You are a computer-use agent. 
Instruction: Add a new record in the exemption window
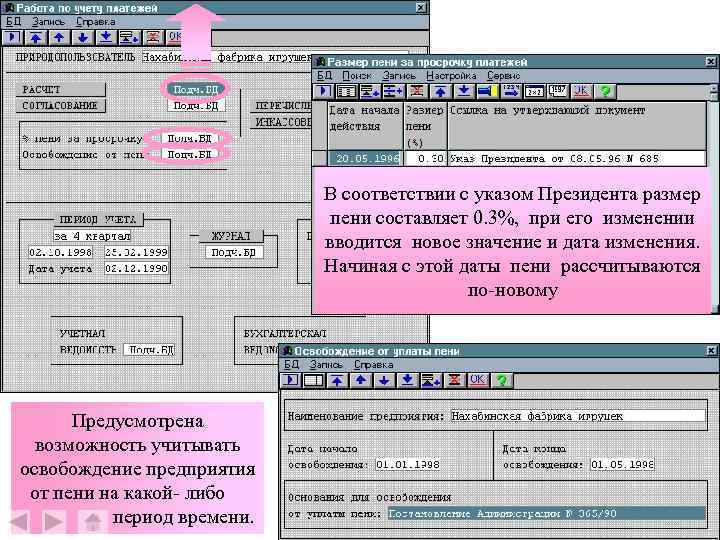click(431, 380)
